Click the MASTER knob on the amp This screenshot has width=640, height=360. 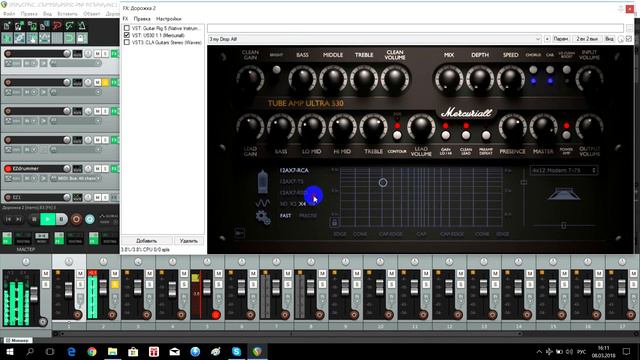(x=543, y=127)
